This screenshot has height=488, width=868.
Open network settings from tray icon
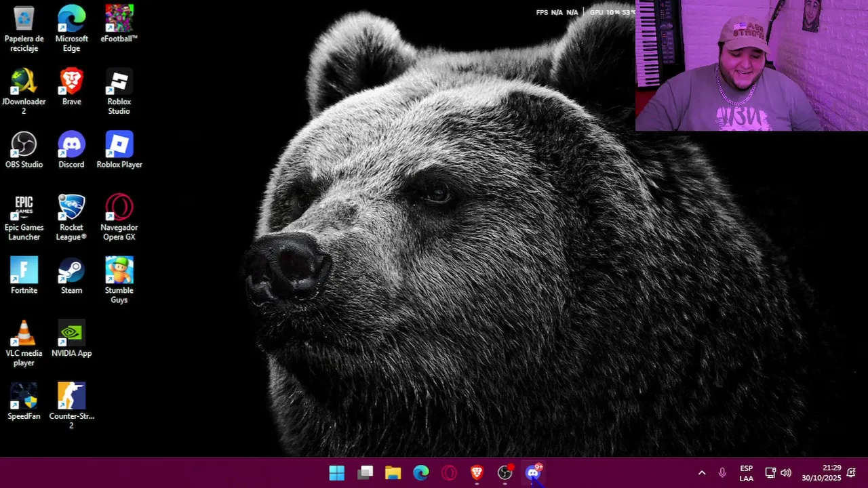click(770, 473)
